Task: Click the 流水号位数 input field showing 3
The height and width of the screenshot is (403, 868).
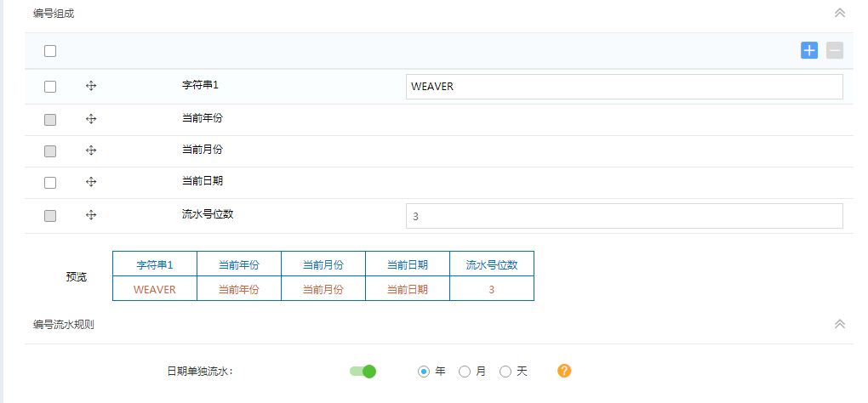Action: click(624, 216)
